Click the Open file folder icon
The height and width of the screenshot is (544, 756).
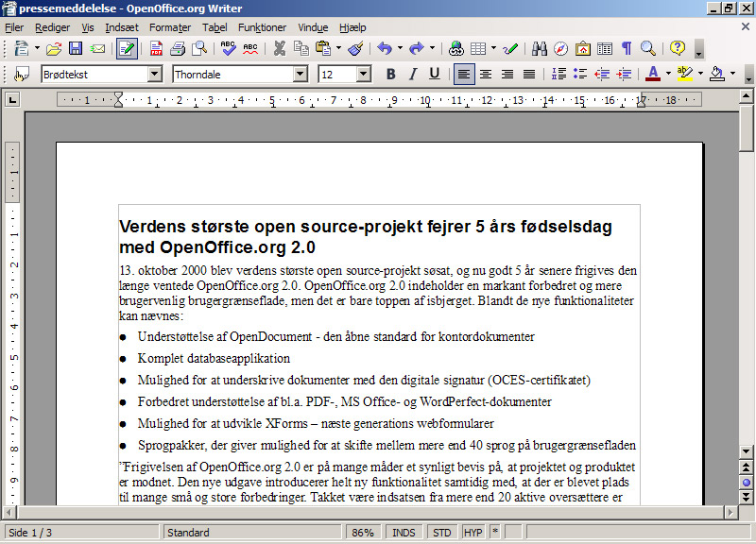pyautogui.click(x=54, y=49)
